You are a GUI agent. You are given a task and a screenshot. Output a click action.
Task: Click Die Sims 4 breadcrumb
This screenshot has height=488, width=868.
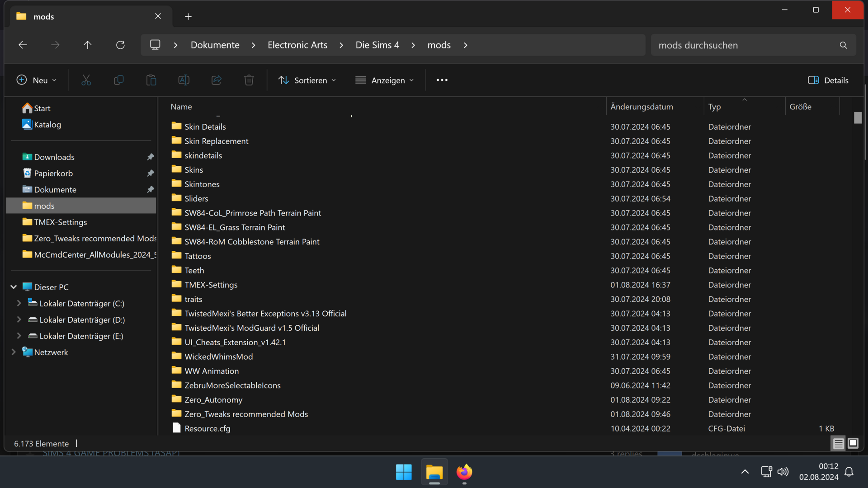click(377, 45)
